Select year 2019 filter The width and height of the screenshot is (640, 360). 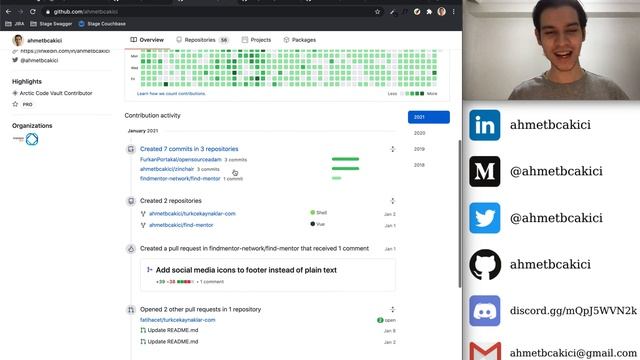(420, 149)
